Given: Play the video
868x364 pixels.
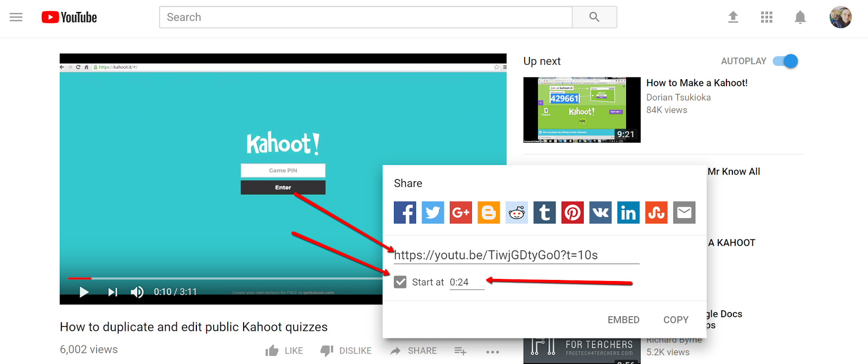Looking at the screenshot, I should [84, 292].
